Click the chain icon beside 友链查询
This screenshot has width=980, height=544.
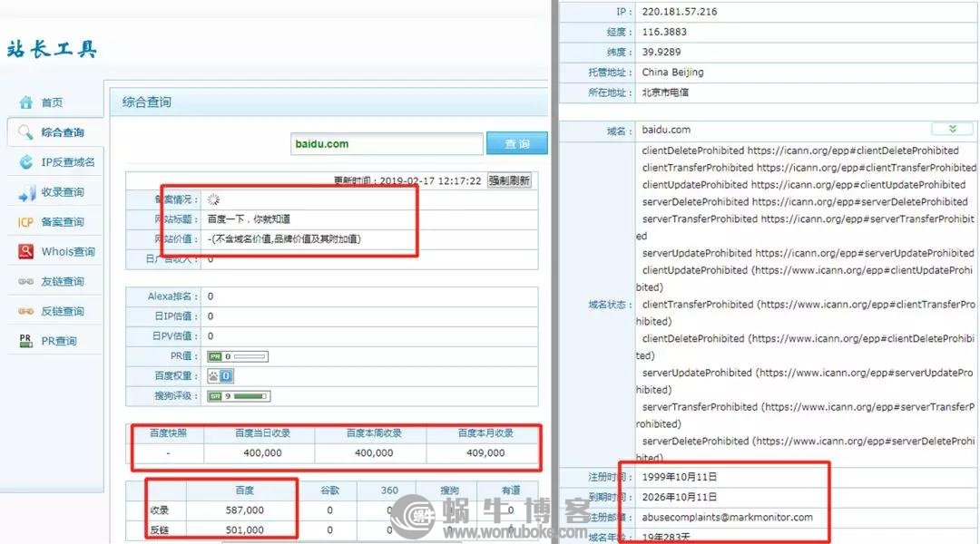[x=25, y=282]
